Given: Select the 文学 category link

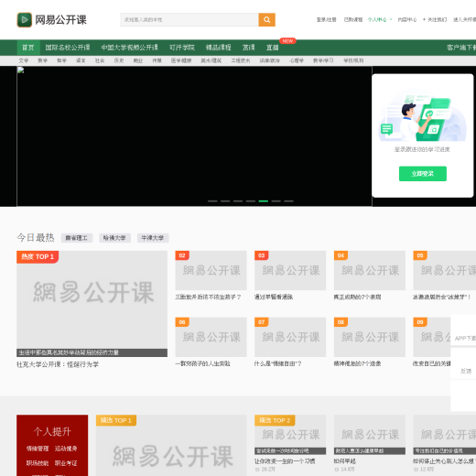Looking at the screenshot, I should pos(24,60).
